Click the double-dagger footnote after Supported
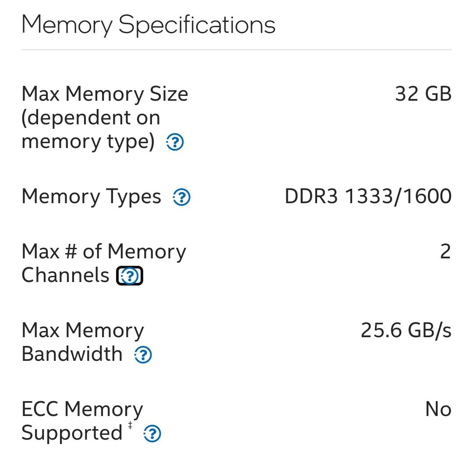This screenshot has width=473, height=476. 130,425
